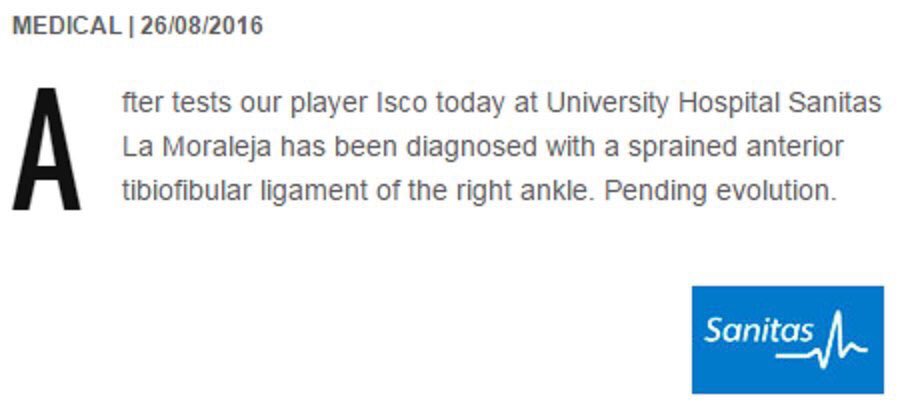Click the La Moraleja text
The width and height of the screenshot is (904, 416).
[x=196, y=148]
